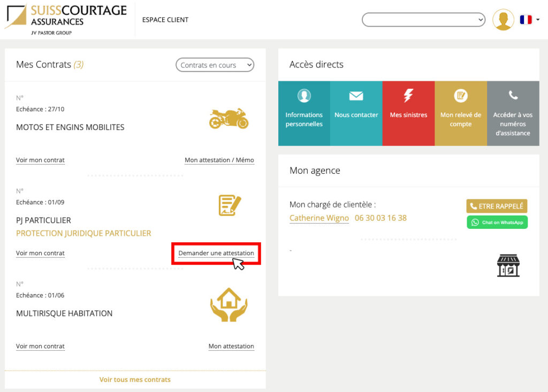Click the Catherine Wigno advisor link
The image size is (548, 392).
[x=319, y=218]
